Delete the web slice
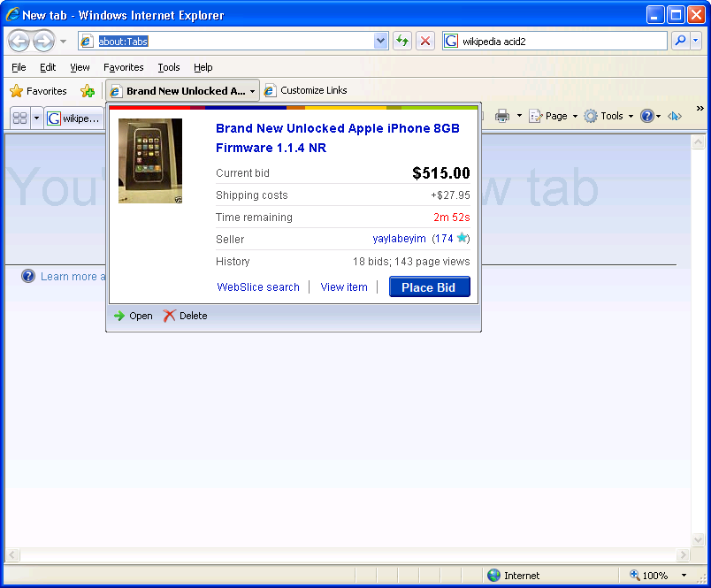711x588 pixels. tap(185, 316)
